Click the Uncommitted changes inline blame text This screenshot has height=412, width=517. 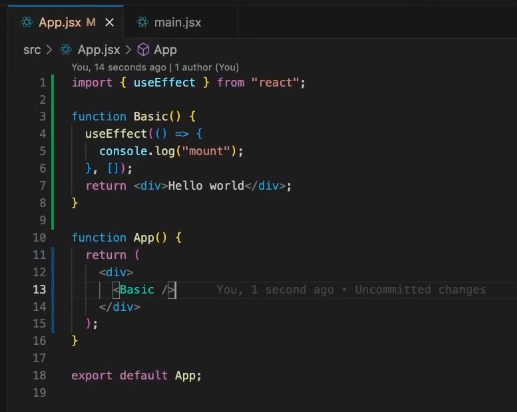tap(420, 290)
